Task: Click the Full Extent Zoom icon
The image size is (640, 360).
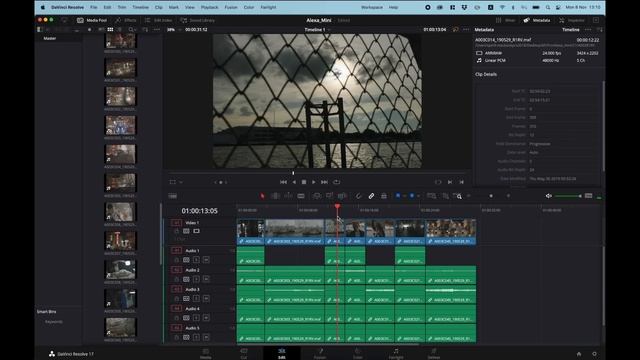Action: click(431, 196)
